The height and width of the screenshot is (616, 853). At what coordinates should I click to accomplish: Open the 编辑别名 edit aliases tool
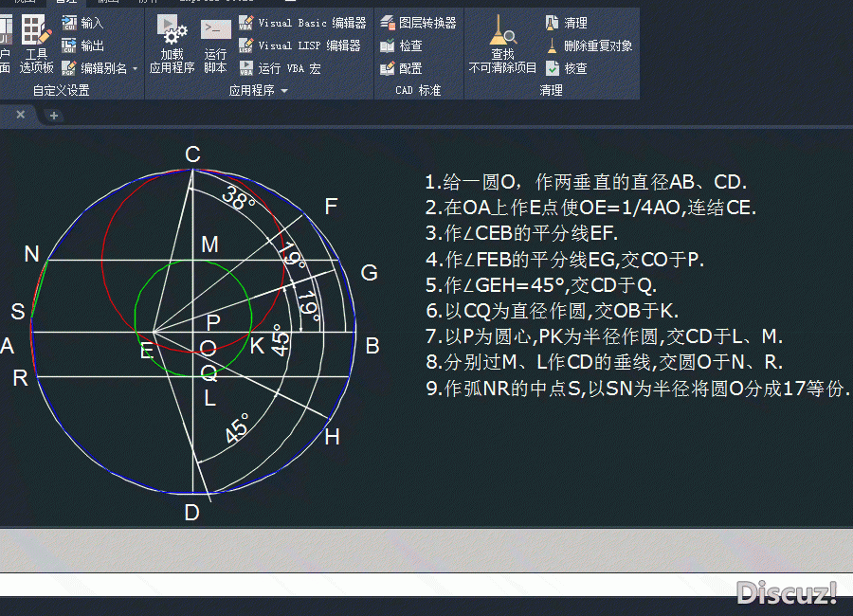[x=94, y=68]
